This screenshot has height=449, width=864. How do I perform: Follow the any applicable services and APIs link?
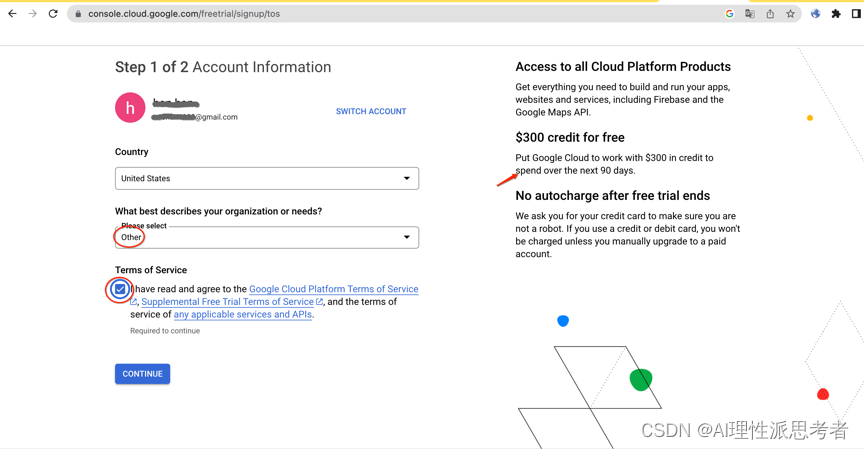[242, 315]
